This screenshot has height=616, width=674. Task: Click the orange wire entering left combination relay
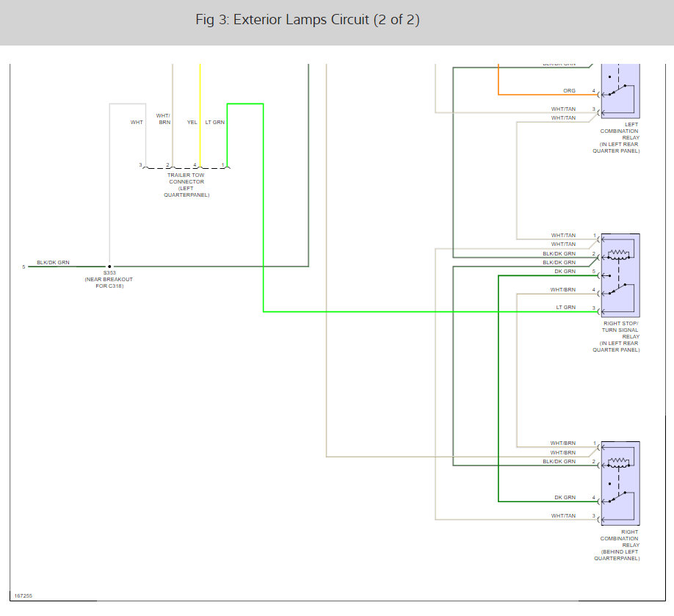548,95
